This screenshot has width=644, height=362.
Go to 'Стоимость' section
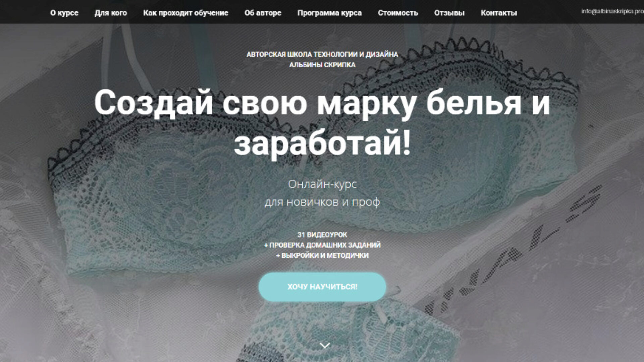tap(398, 13)
